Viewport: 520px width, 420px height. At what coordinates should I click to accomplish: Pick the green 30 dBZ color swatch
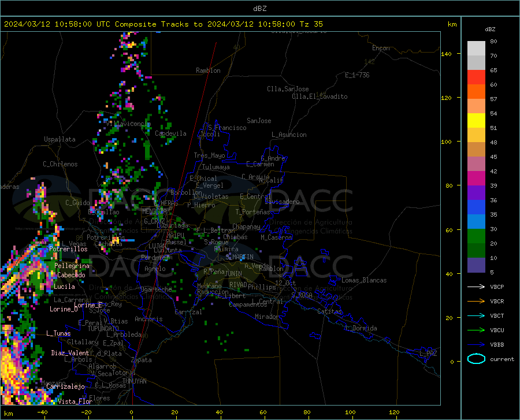[476, 236]
